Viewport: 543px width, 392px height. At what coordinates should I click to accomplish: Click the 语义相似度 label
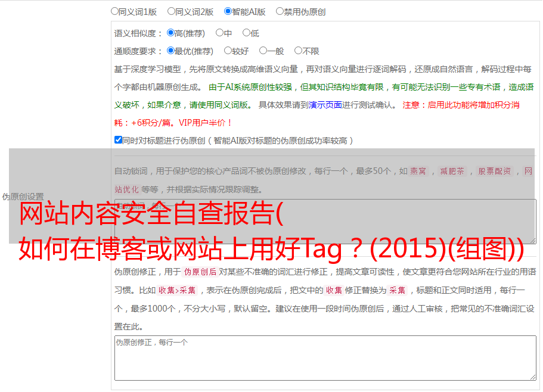tap(138, 33)
